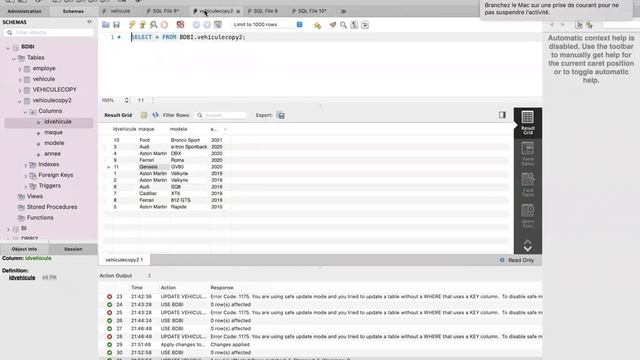Expand the Triggers node
640x360 pixels.
25,186
